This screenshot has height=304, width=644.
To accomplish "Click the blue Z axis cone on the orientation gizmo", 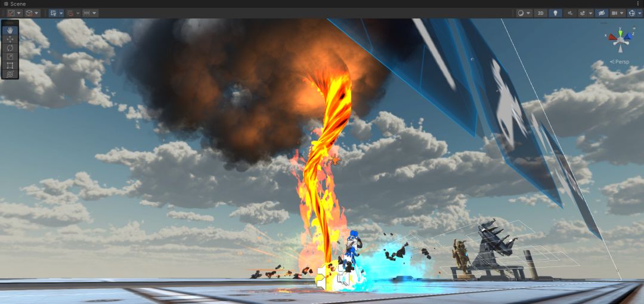I will 627,36.
